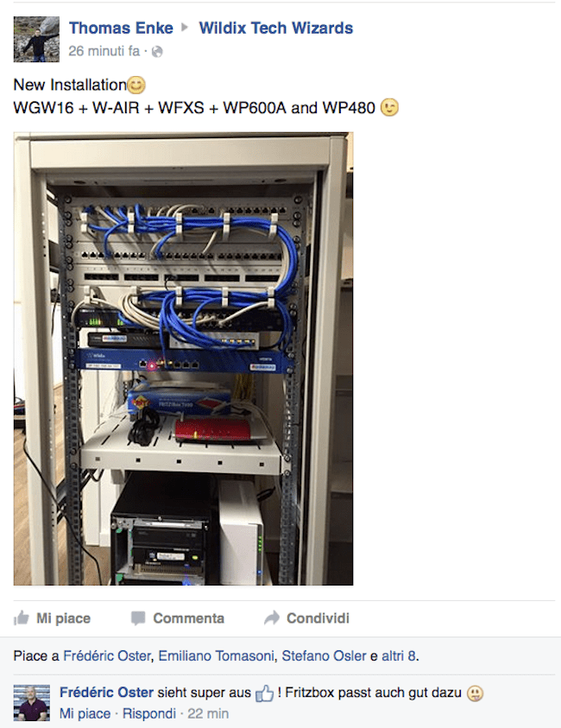
Task: Open Thomas Enke's profile picture
Action: [36, 39]
